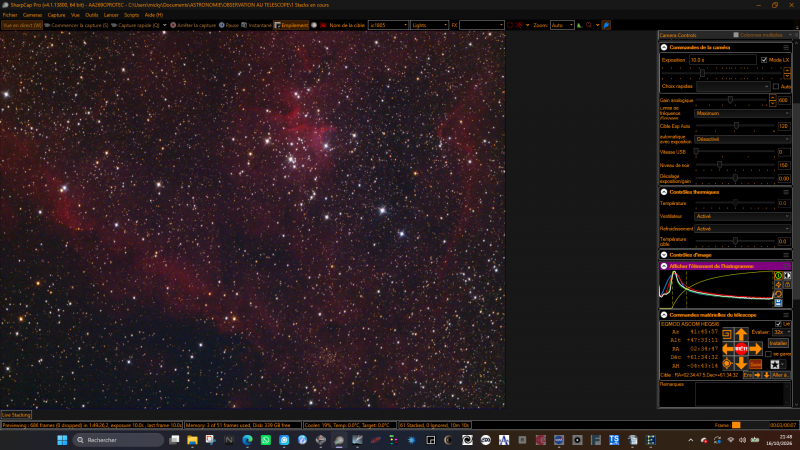Image resolution: width=800 pixels, height=450 pixels.
Task: Move telescope up with the up arrow
Action: pos(741,334)
